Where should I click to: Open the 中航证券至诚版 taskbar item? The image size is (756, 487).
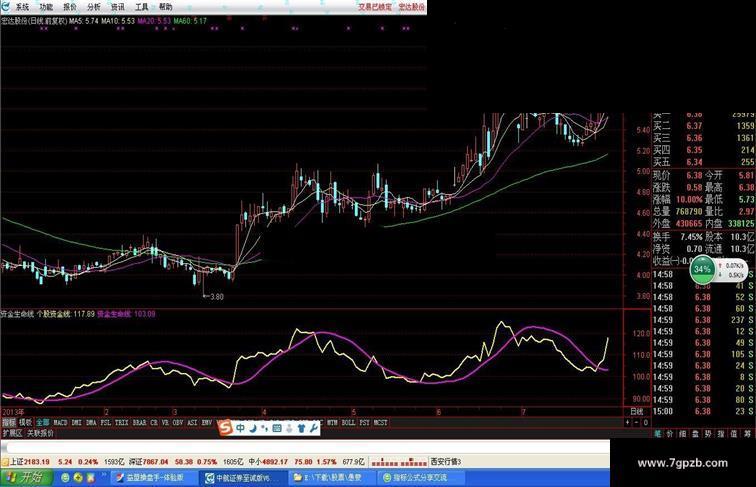click(x=243, y=478)
